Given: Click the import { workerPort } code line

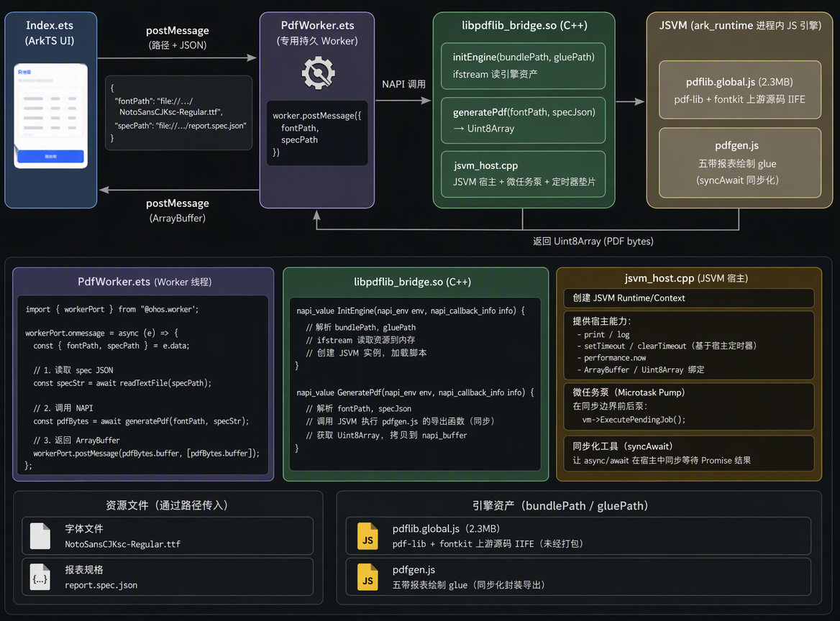Looking at the screenshot, I should click(112, 310).
